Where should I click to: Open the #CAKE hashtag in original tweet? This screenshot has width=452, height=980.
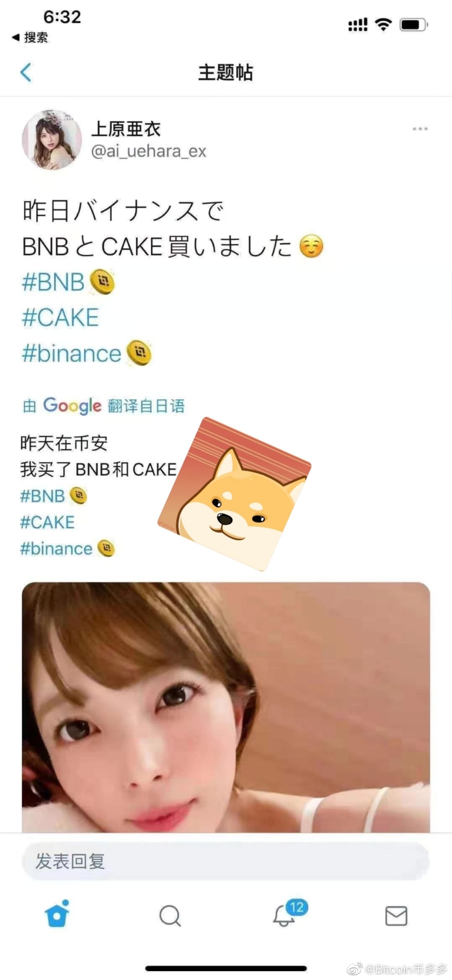tap(60, 317)
